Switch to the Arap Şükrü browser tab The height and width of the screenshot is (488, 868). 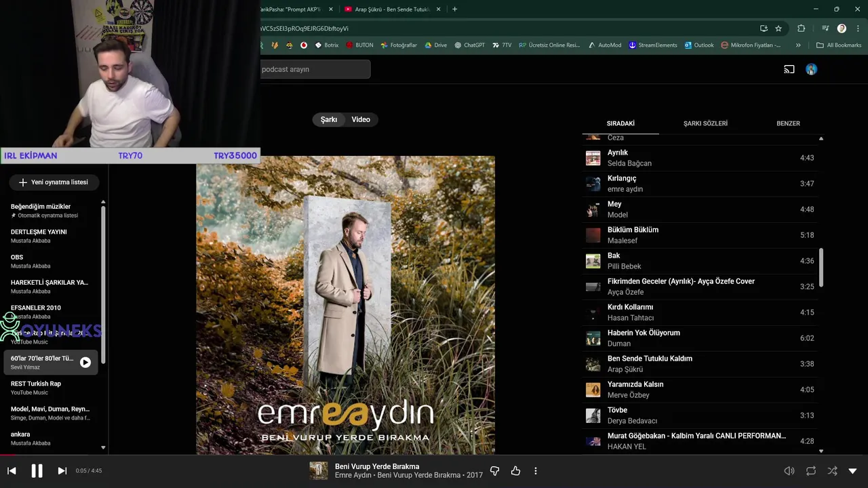[392, 9]
